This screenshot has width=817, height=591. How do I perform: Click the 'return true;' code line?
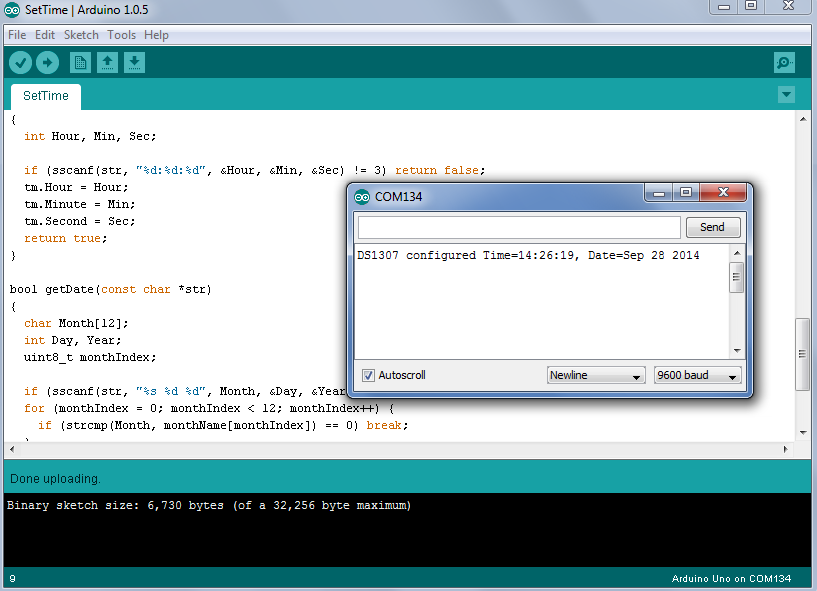coord(65,239)
